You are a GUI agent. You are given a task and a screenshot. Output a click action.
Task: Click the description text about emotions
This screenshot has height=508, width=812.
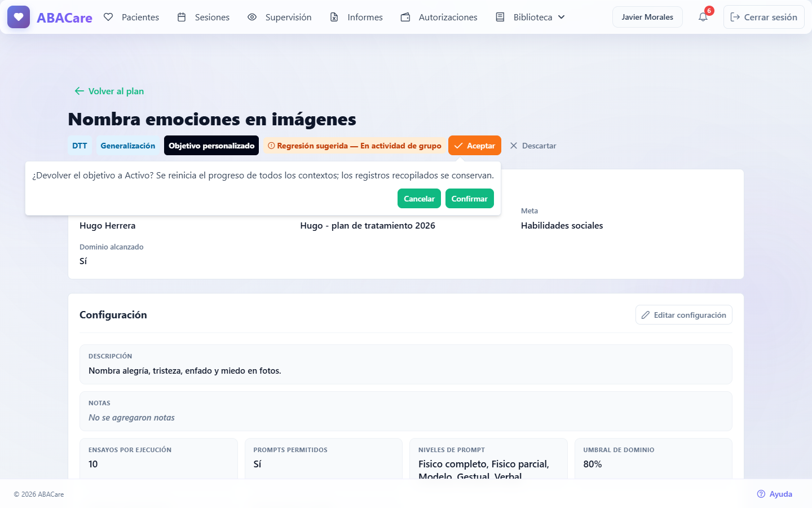[185, 371]
